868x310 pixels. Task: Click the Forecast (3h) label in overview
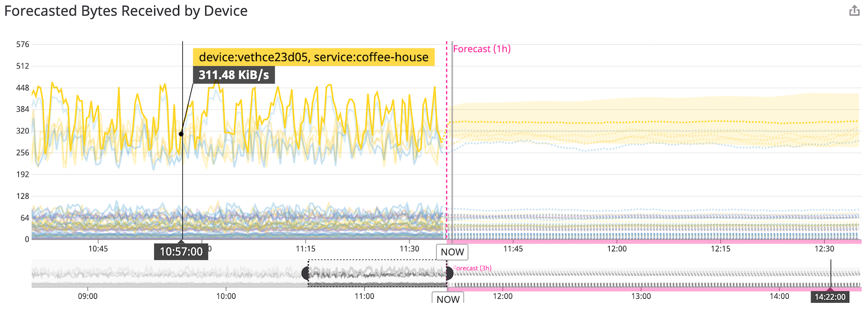472,268
